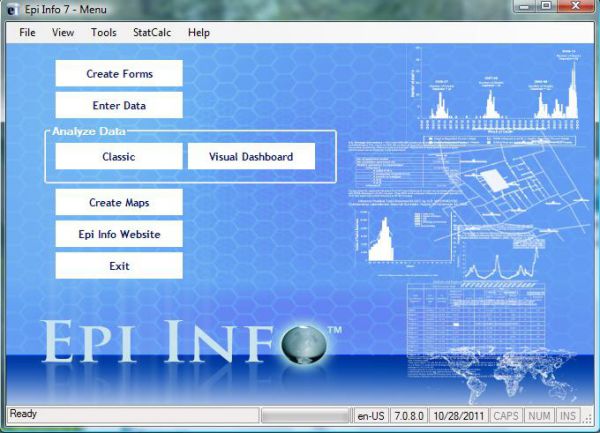Click the 10/28/2011 date status entry
The height and width of the screenshot is (433, 600).
point(458,416)
